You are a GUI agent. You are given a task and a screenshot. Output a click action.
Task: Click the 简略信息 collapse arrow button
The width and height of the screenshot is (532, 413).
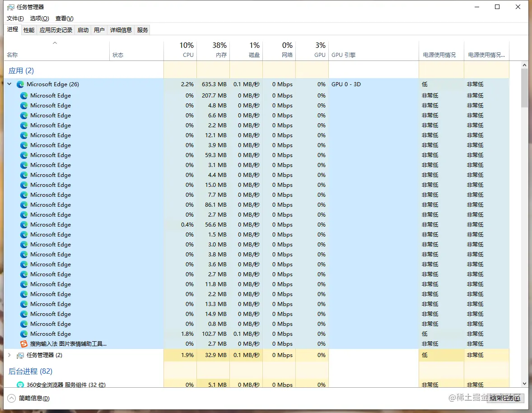[12, 398]
